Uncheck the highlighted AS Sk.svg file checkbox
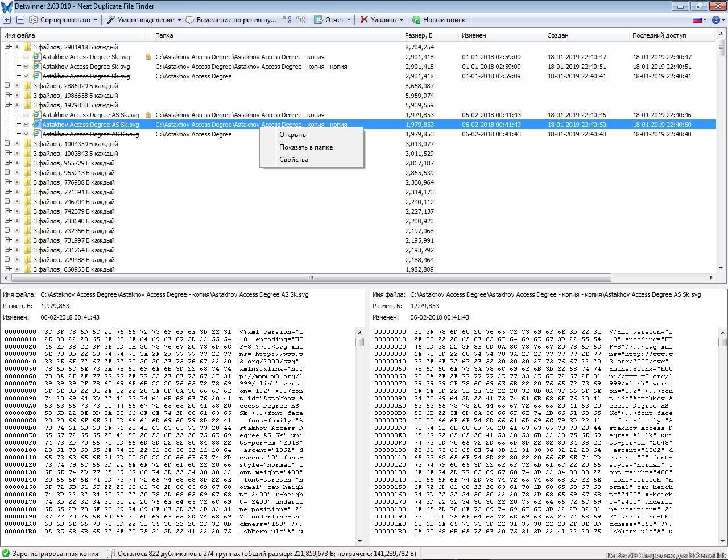Screen dimensions: 728x560 click(26, 125)
